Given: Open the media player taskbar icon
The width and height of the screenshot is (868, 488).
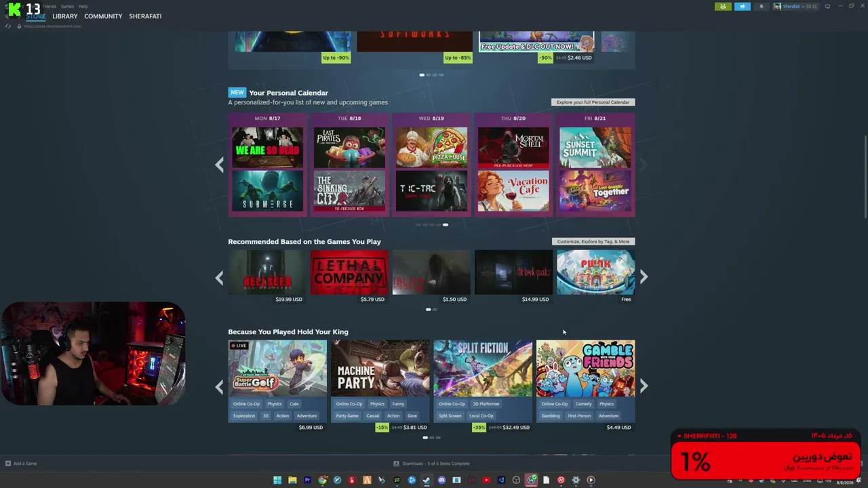Looking at the screenshot, I should click(x=591, y=480).
